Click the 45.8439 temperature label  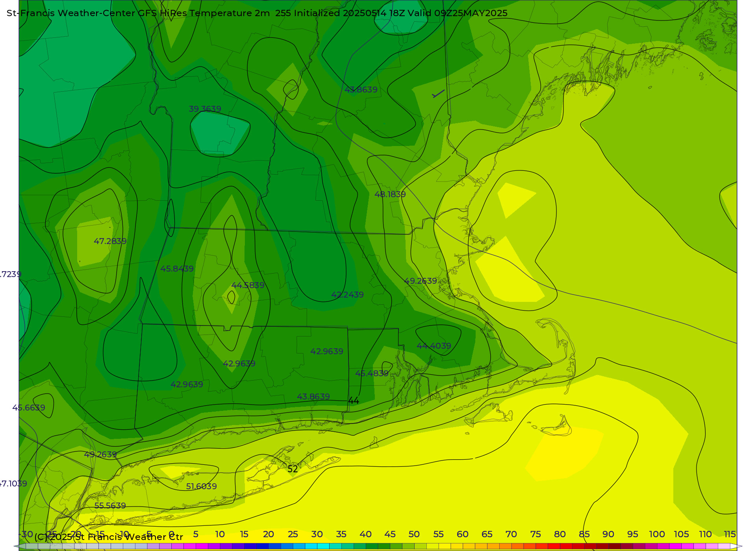(177, 269)
